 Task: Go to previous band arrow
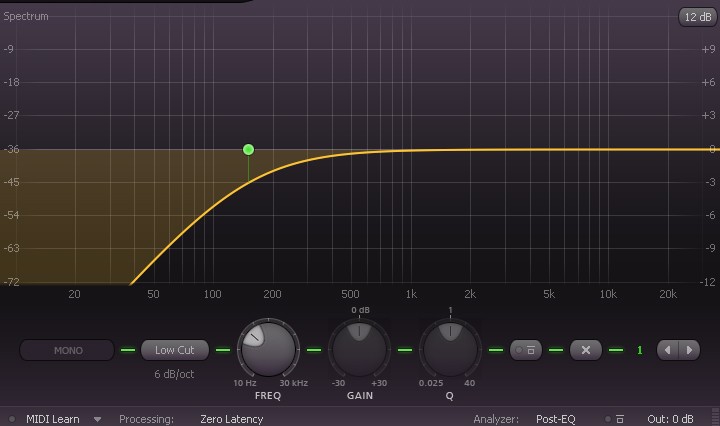pyautogui.click(x=668, y=350)
